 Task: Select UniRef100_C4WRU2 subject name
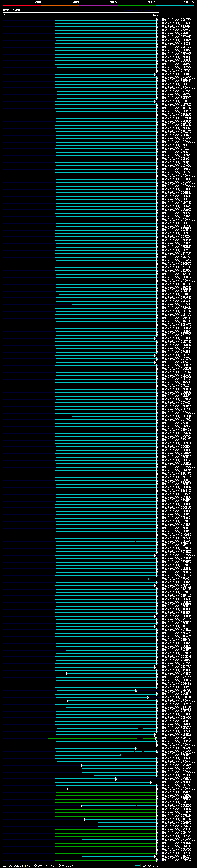pyautogui.click(x=177, y=115)
